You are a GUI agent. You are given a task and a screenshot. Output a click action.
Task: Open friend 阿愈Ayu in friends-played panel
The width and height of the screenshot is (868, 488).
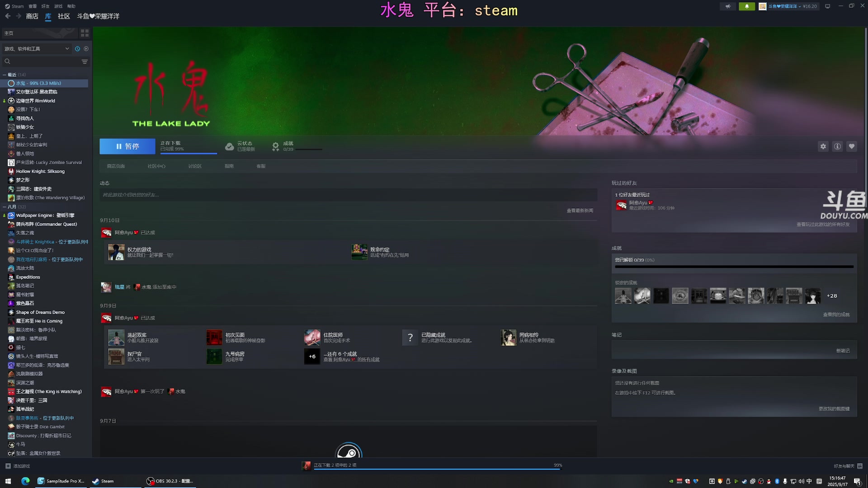pyautogui.click(x=638, y=203)
